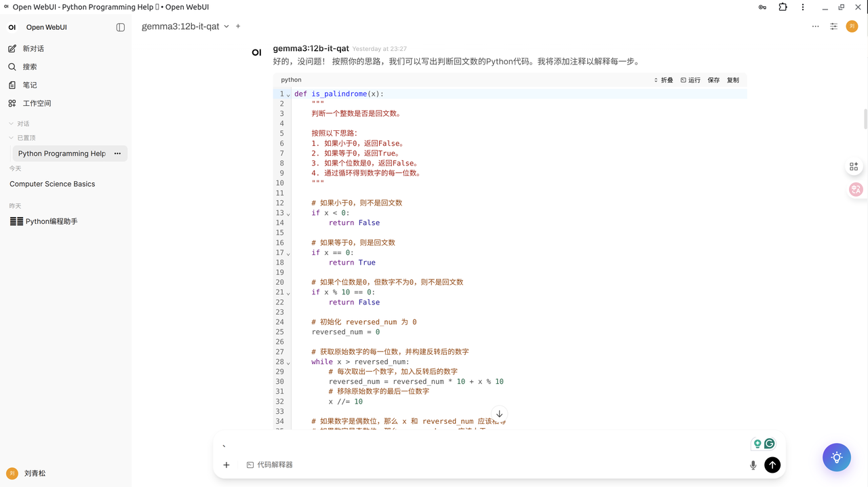The width and height of the screenshot is (868, 487).
Task: Open the Python编程助手 chat
Action: (44, 221)
